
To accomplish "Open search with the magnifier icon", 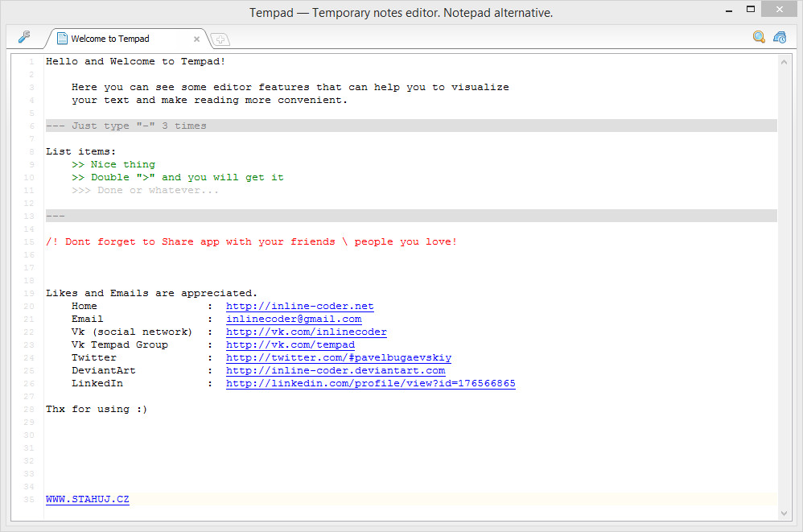I will (759, 37).
